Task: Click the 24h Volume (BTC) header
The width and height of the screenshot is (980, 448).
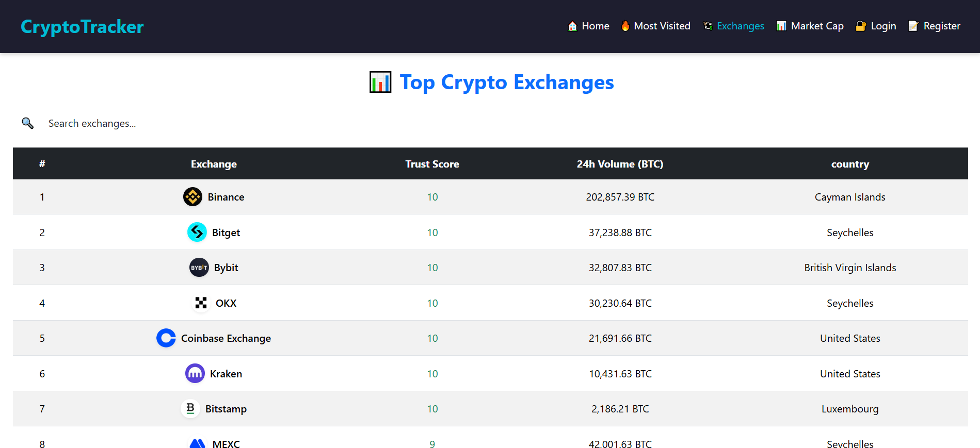Action: (620, 164)
